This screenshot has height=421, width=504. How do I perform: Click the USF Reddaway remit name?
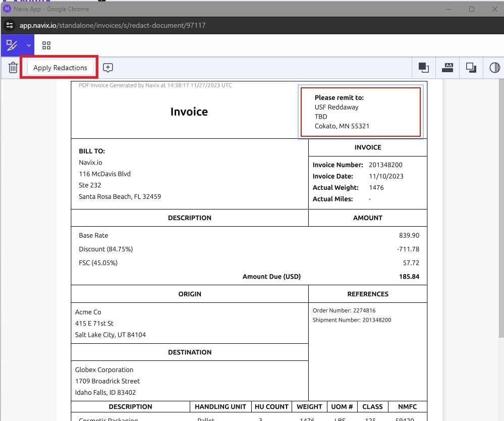click(336, 107)
